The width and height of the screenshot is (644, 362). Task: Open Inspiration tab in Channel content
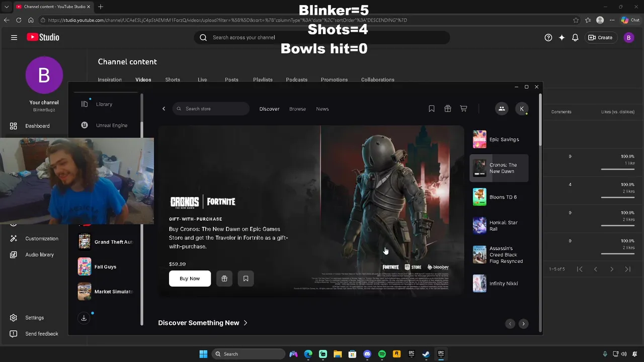pyautogui.click(x=110, y=79)
